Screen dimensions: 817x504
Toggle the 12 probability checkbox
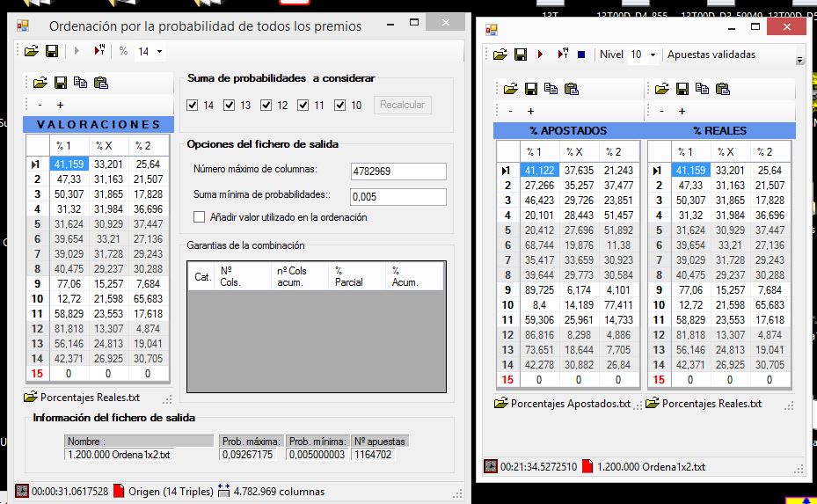(x=266, y=106)
